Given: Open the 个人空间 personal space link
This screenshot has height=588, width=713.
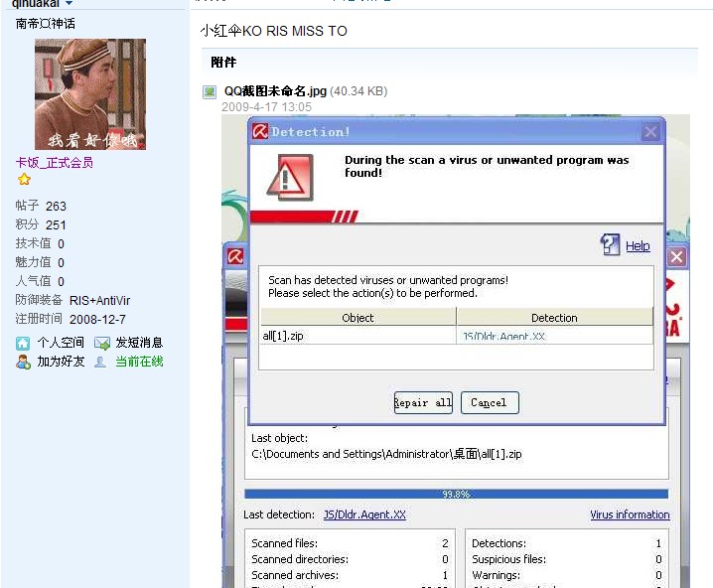Looking at the screenshot, I should point(61,343).
